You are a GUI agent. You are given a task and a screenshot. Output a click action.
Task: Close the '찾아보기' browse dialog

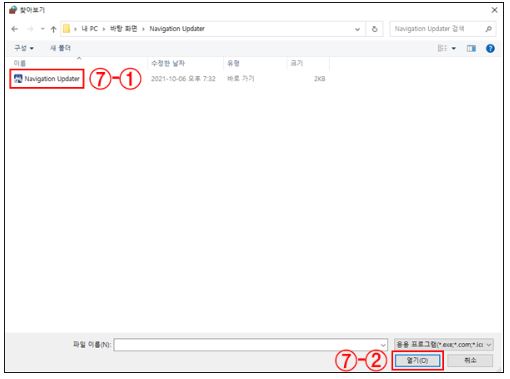(494, 10)
